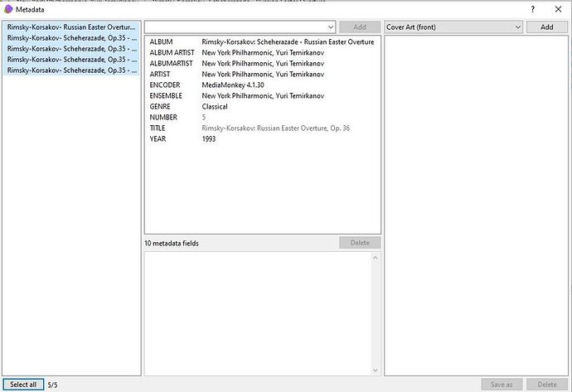Select the ALBUM ARTIST metadata row
This screenshot has width=572, height=392.
pyautogui.click(x=262, y=52)
